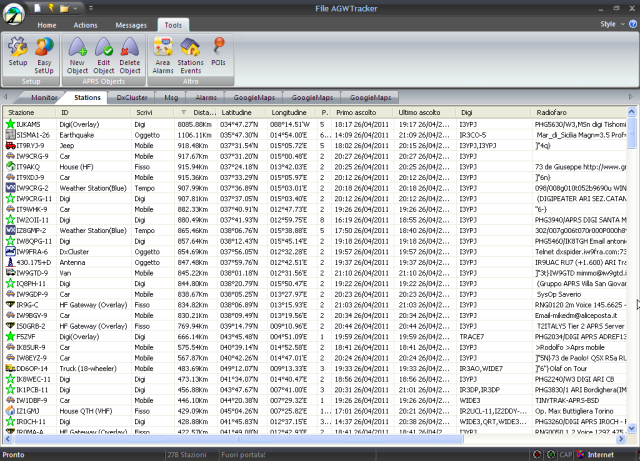Click the lightning quick access icon

point(51,8)
